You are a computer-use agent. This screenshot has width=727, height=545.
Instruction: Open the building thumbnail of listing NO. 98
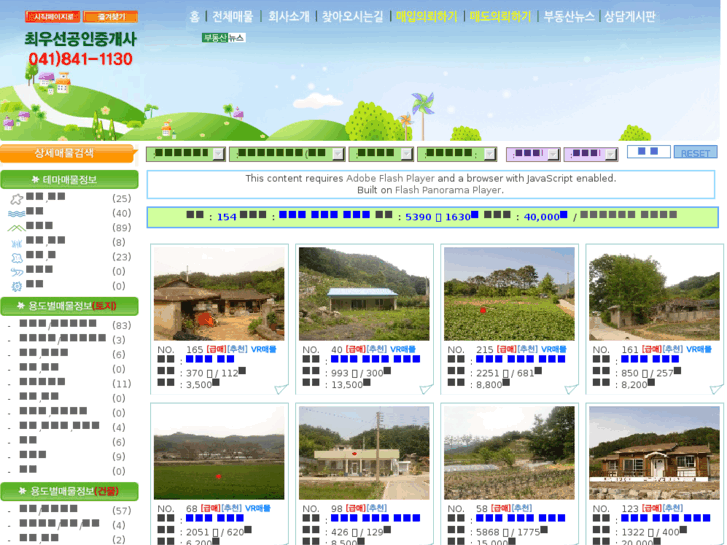click(364, 453)
